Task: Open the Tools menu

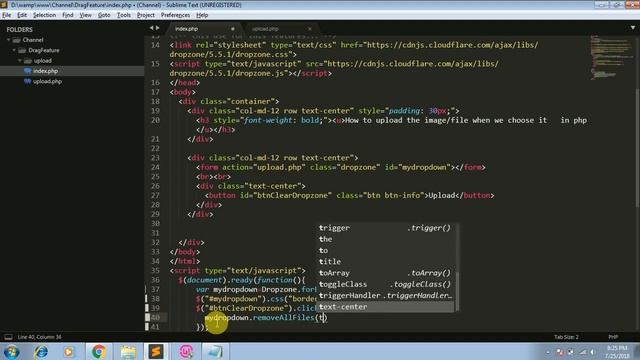Action: tap(124, 15)
